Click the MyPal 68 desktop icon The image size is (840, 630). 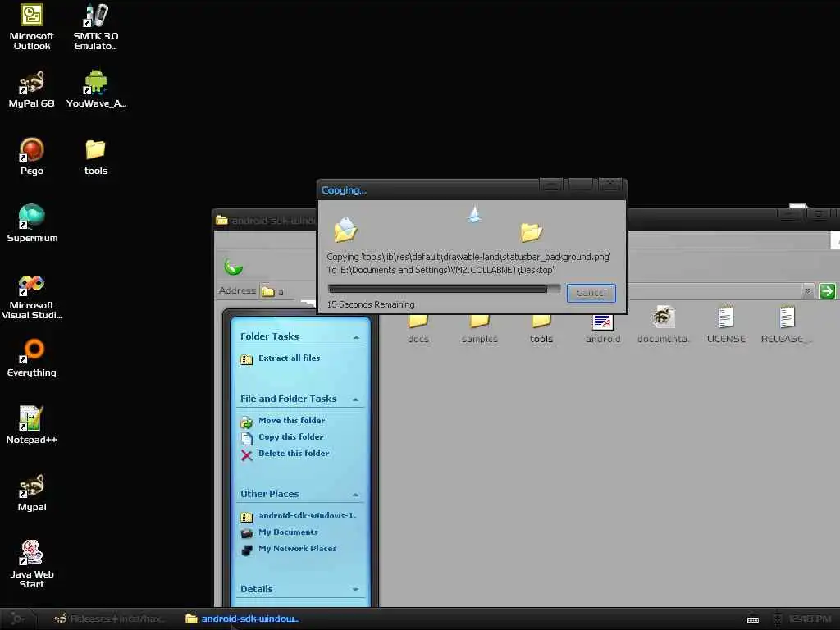[32, 89]
